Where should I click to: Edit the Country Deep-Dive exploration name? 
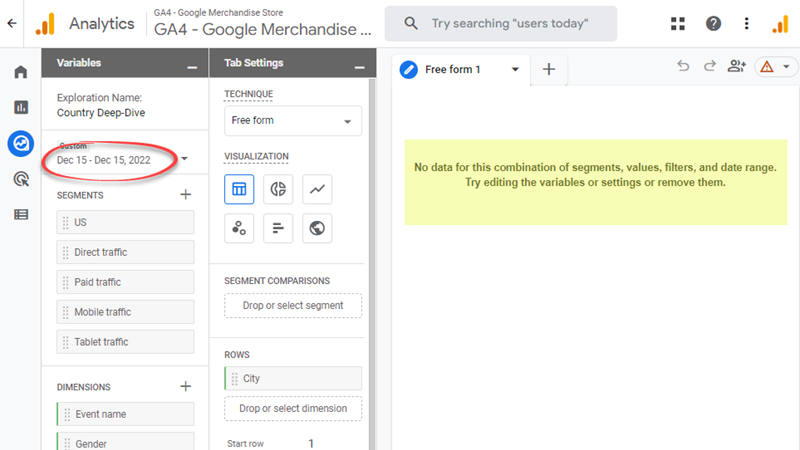click(101, 113)
